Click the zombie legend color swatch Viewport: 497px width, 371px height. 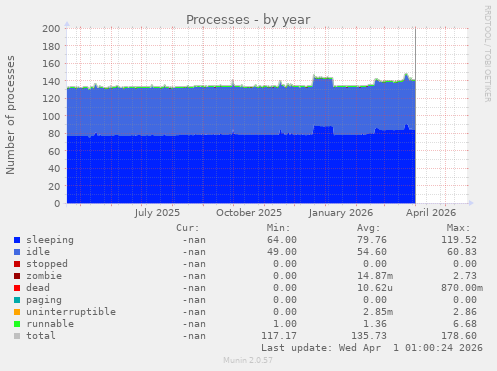pyautogui.click(x=17, y=276)
